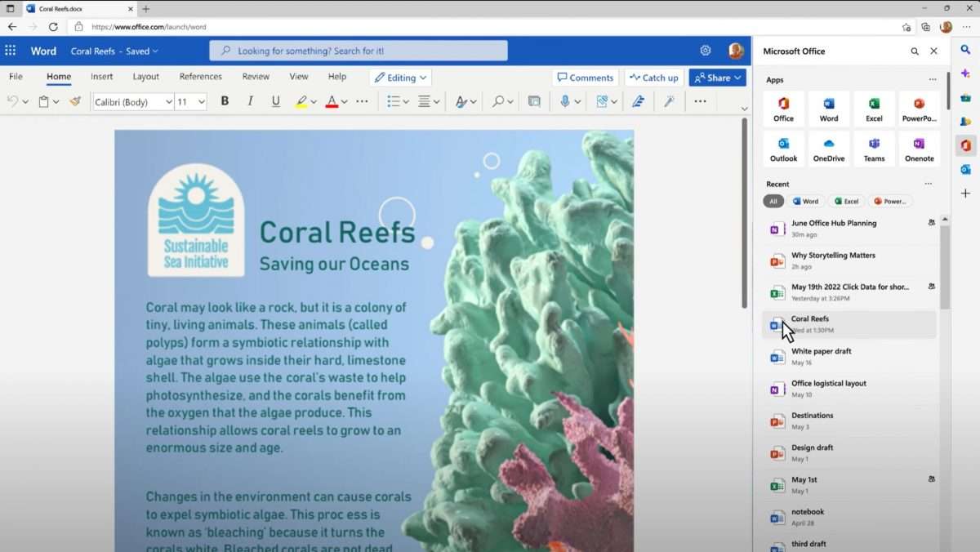Click the browser refresh button
The width and height of the screenshot is (980, 552).
(53, 27)
